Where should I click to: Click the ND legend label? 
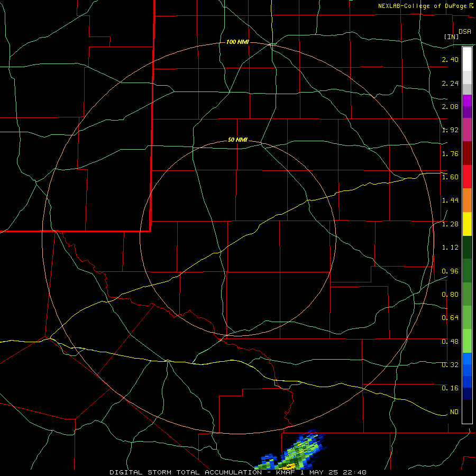click(454, 412)
